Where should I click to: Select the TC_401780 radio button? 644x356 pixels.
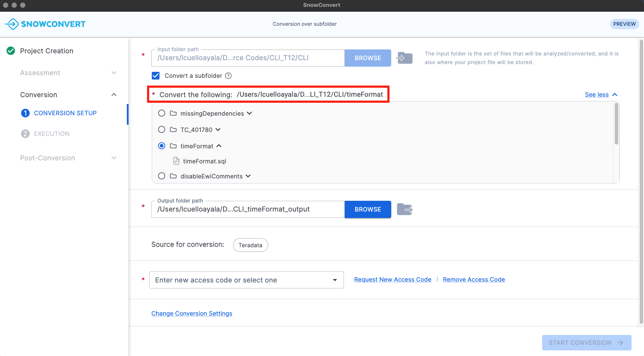pos(162,129)
